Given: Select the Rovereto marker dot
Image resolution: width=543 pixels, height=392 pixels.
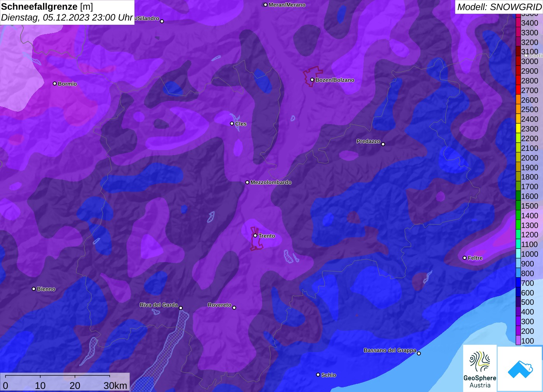Looking at the screenshot, I should (234, 308).
